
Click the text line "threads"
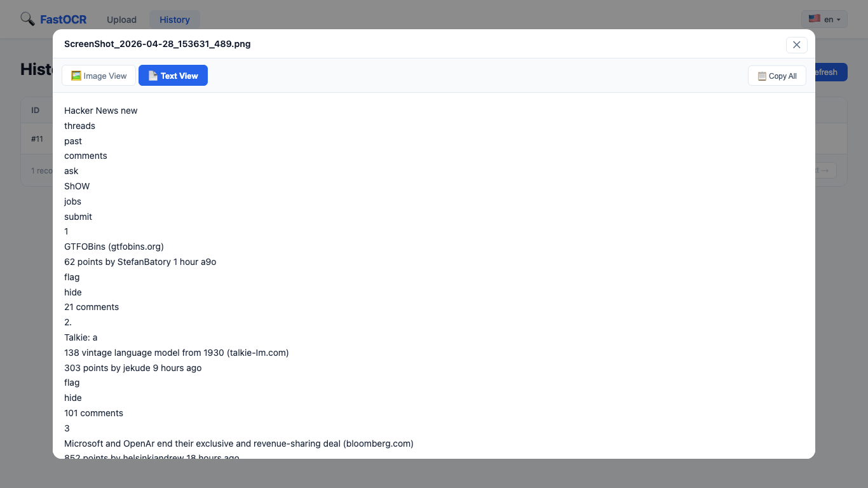[79, 126]
